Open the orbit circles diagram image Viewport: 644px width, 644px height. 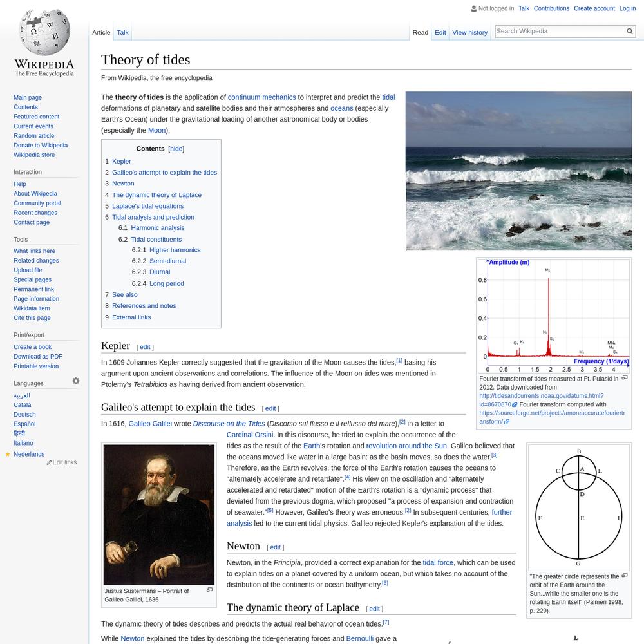579,507
